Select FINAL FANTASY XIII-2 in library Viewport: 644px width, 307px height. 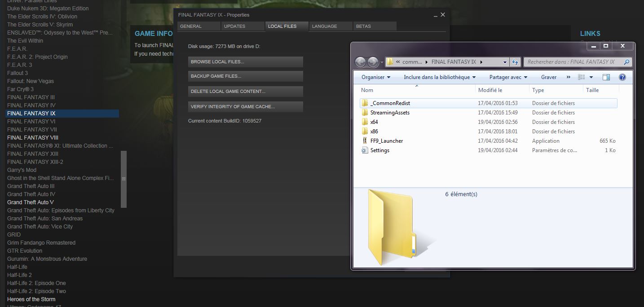click(x=35, y=162)
